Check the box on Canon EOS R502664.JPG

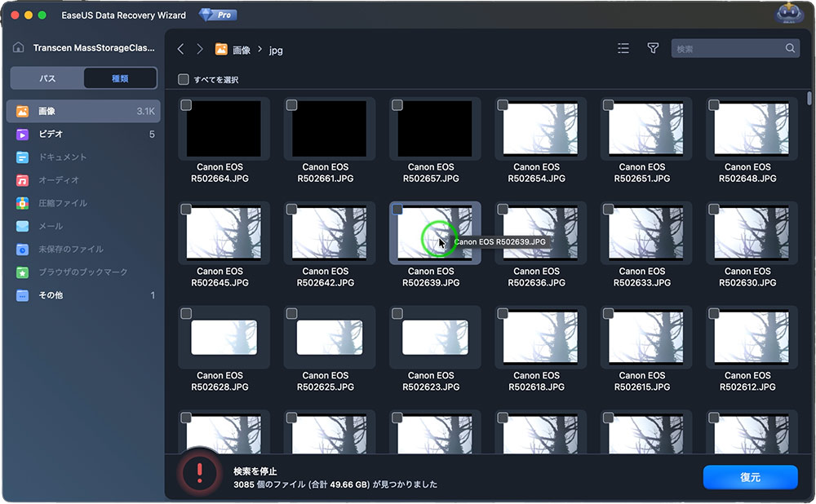point(186,105)
